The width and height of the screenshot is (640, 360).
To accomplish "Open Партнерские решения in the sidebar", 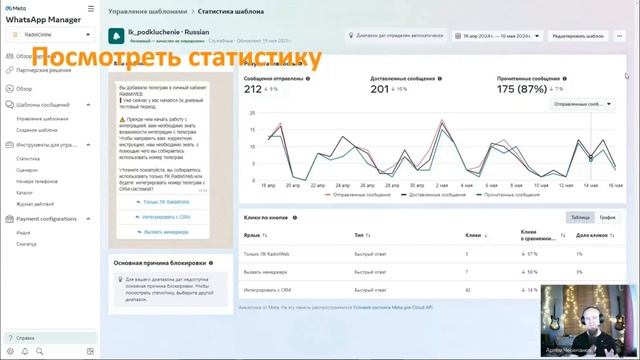I will pos(44,70).
